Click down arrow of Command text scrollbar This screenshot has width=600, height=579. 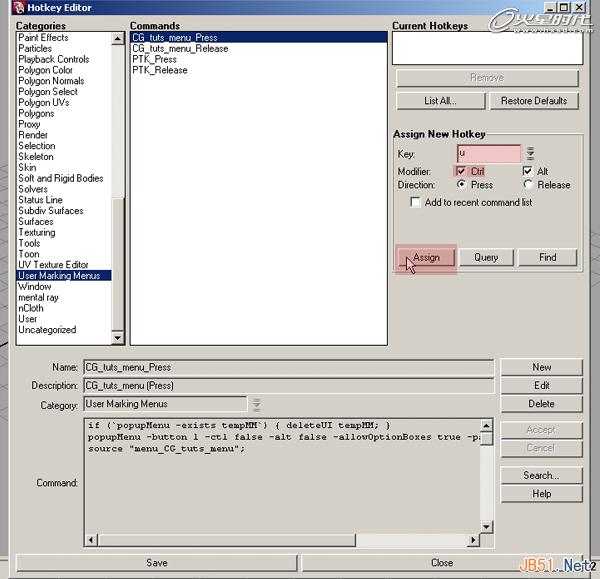pos(486,527)
